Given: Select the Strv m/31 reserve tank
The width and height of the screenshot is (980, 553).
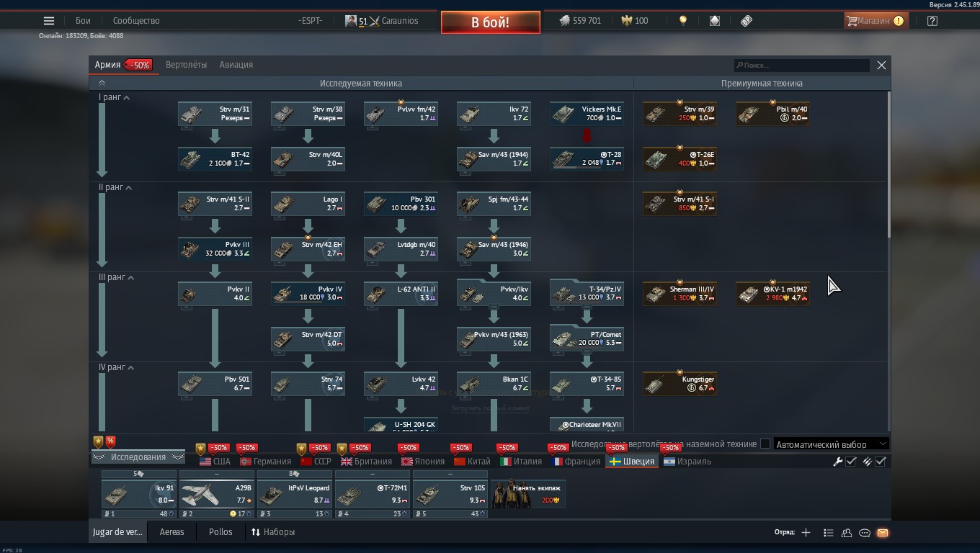Looking at the screenshot, I should pos(215,114).
